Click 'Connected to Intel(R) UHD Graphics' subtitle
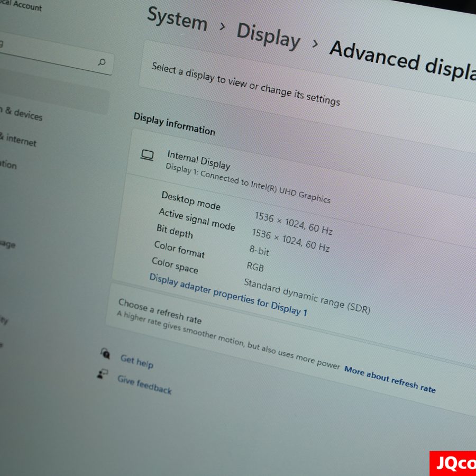 tap(266, 187)
